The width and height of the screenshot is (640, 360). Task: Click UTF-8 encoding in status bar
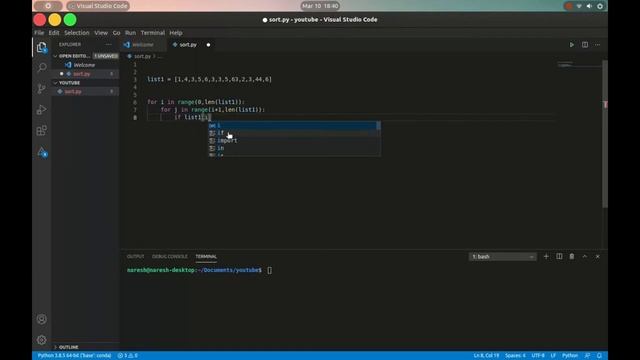click(x=538, y=356)
